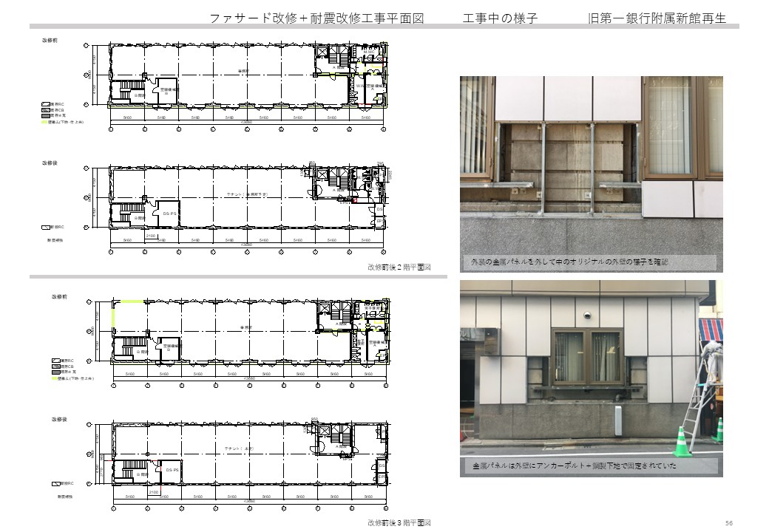The height and width of the screenshot is (532, 769).
Task: Click the 新設RC legend symbol in the 3階 plan
Action: [55, 483]
